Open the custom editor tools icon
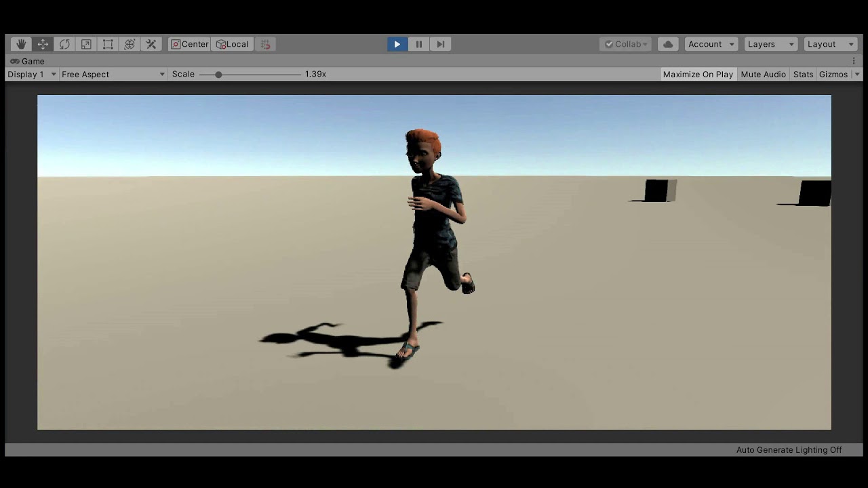Image resolution: width=868 pixels, height=488 pixels. pos(151,44)
